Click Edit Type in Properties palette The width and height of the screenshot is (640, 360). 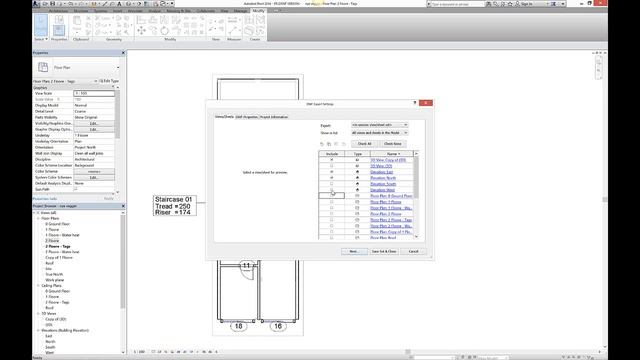tap(109, 81)
